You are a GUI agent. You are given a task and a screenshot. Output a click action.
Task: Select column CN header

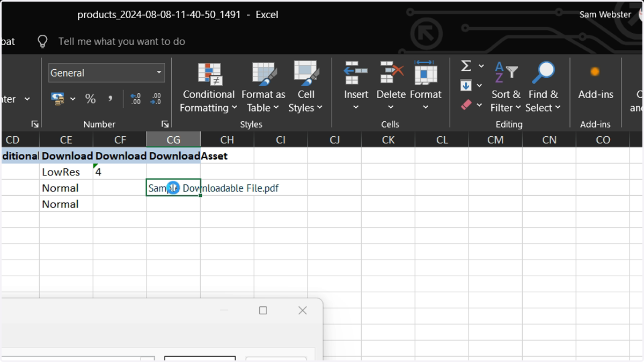click(x=549, y=139)
